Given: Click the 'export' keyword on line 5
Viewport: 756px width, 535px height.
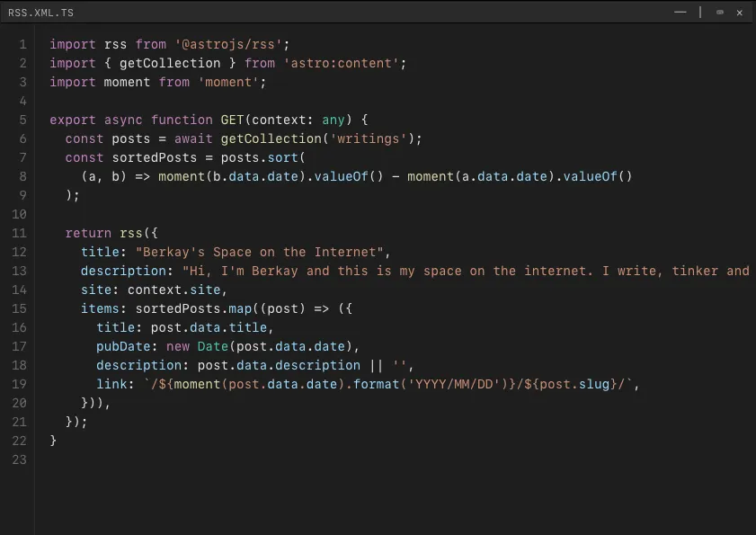Looking at the screenshot, I should point(73,120).
